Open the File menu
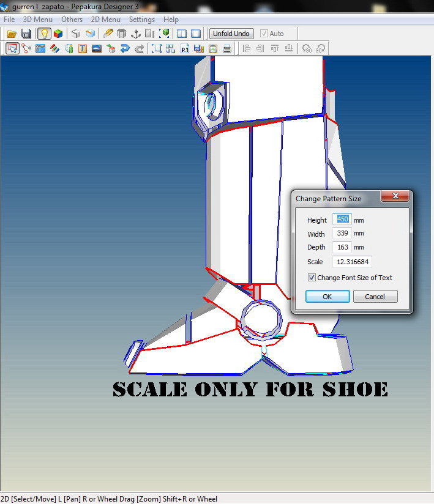The image size is (434, 504). (x=9, y=20)
